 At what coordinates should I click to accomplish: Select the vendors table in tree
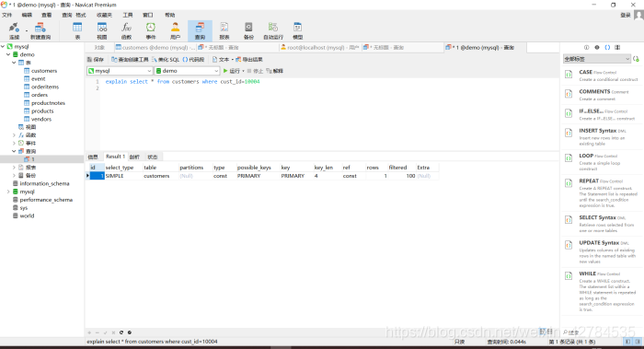[41, 119]
